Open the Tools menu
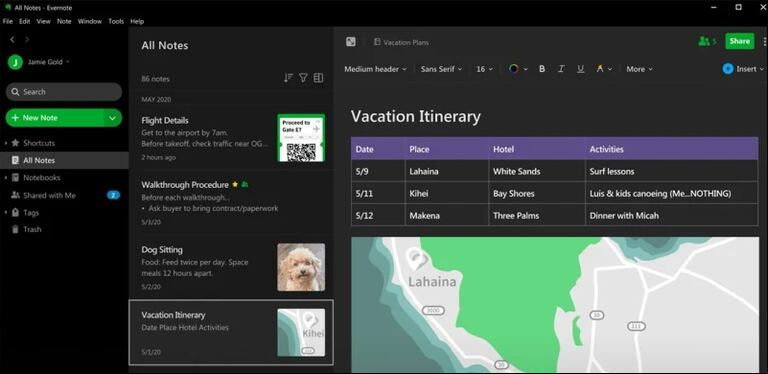 116,22
